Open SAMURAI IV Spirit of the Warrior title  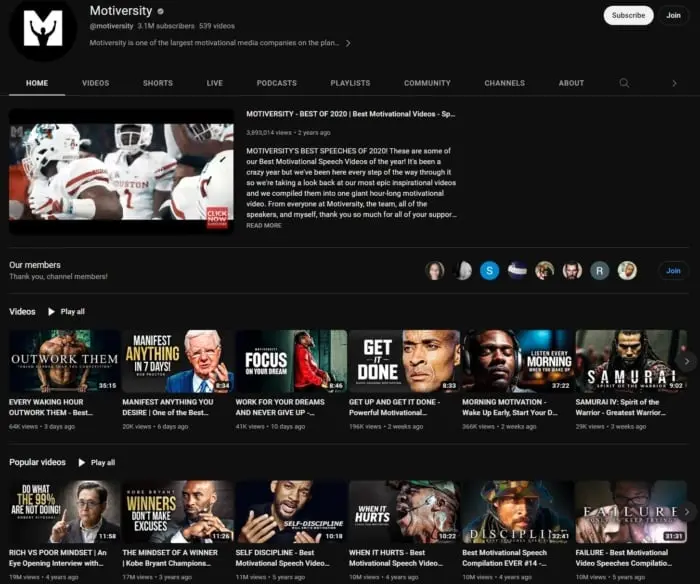(621, 407)
